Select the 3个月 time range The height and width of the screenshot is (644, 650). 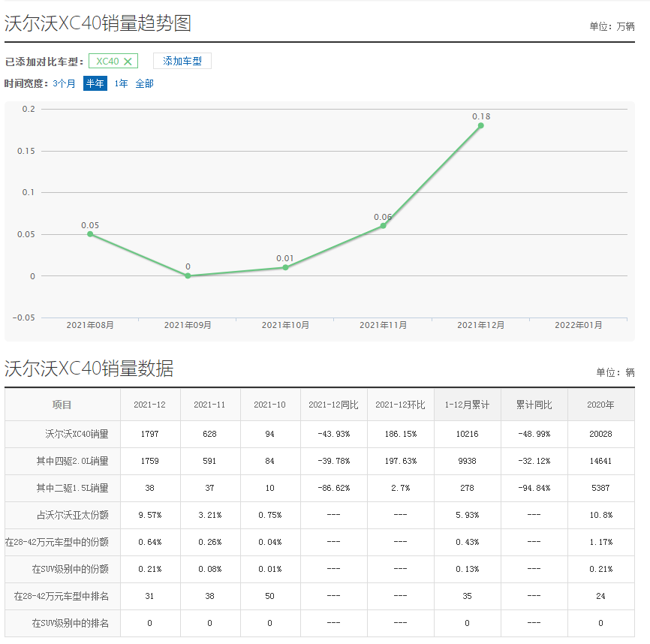tap(65, 83)
